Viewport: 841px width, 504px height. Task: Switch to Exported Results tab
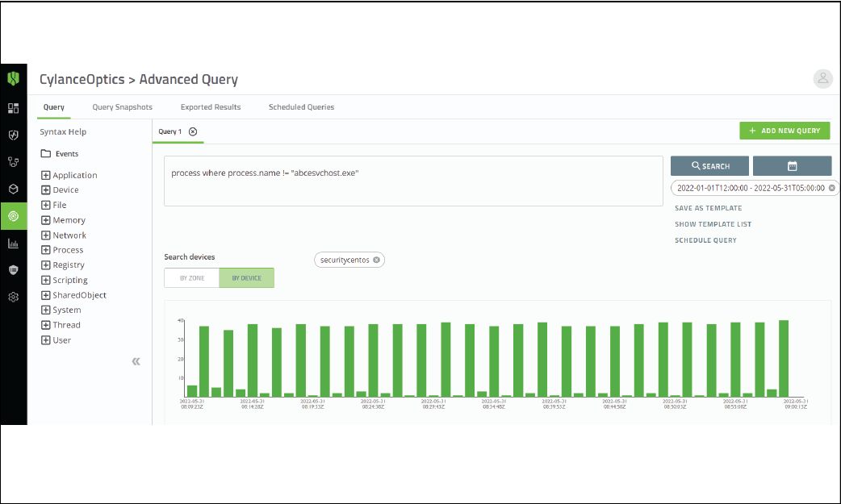tap(211, 107)
